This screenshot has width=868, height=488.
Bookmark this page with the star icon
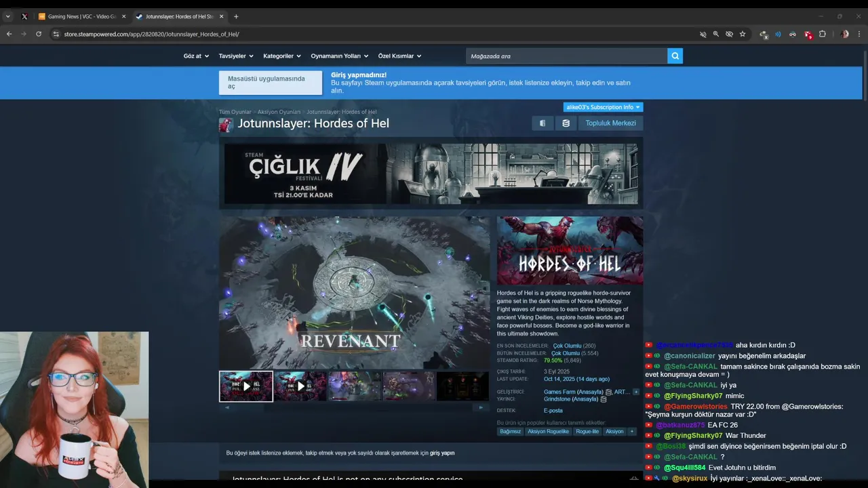pos(743,34)
